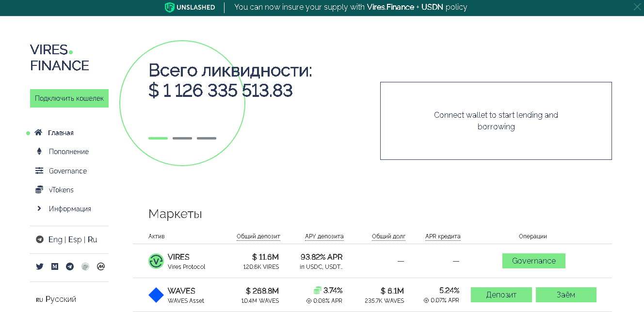Click the Unslashed shield logo in banner
644x312 pixels.
pos(169,7)
